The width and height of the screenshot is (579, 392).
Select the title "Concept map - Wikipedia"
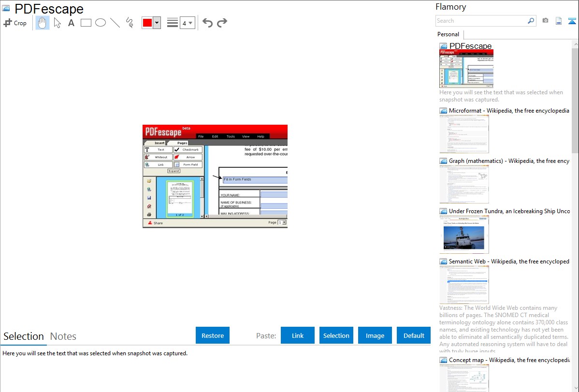(509, 360)
